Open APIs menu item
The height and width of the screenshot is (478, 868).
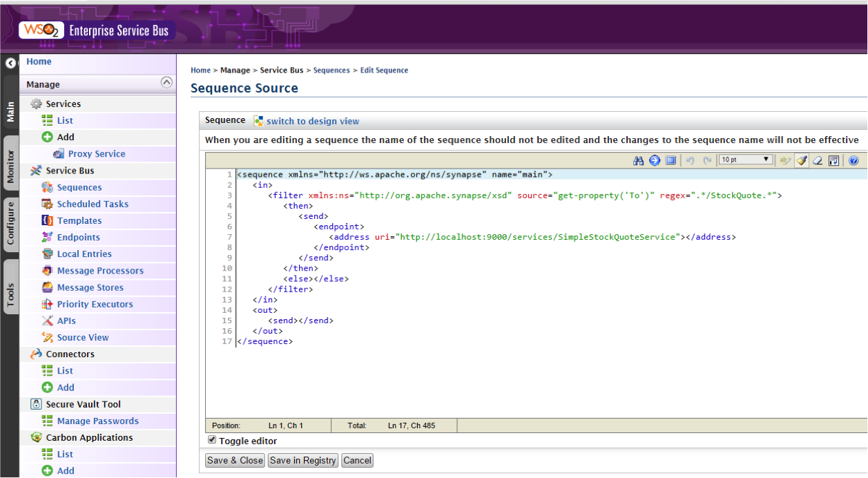click(66, 321)
